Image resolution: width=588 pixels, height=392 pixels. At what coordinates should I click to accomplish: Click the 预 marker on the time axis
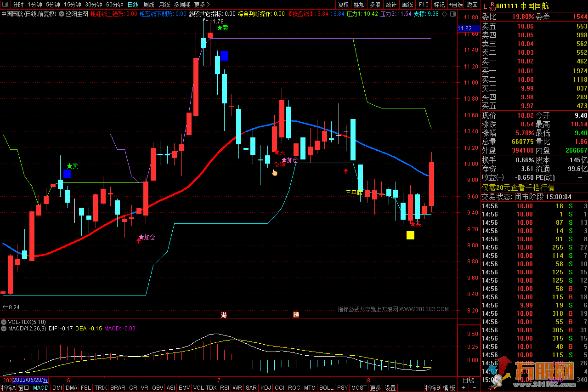click(296, 315)
